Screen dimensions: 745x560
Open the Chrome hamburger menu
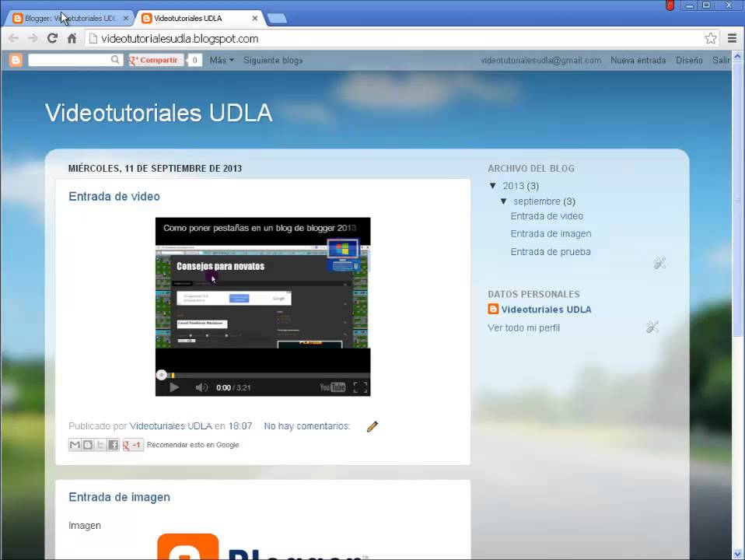(733, 39)
